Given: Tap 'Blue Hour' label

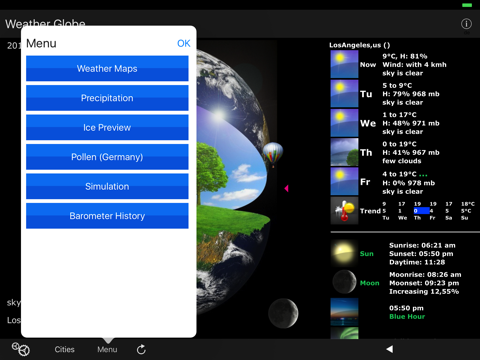Looking at the screenshot, I should pyautogui.click(x=407, y=317).
